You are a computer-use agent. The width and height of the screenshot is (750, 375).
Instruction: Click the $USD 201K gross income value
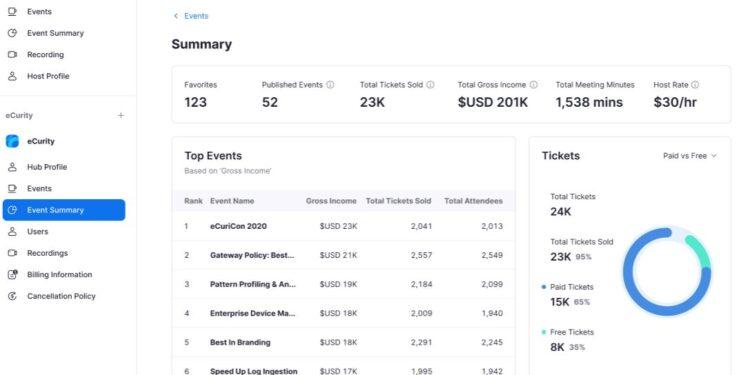(493, 102)
